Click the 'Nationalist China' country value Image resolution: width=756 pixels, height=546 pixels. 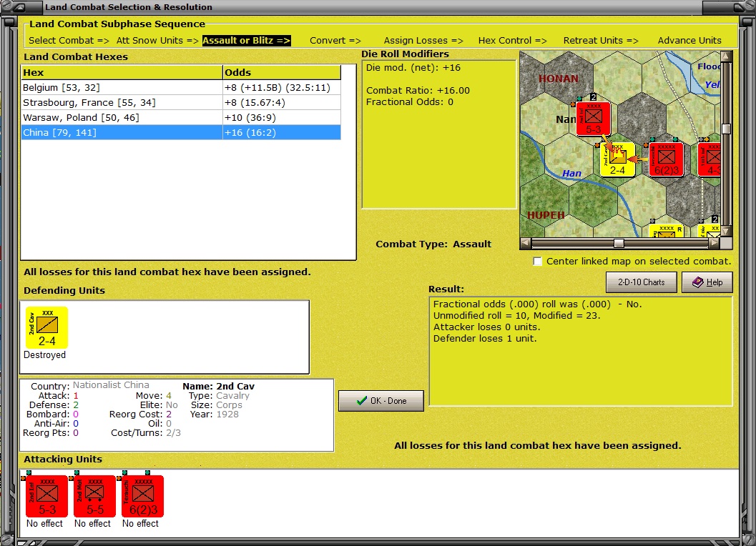[x=111, y=385]
